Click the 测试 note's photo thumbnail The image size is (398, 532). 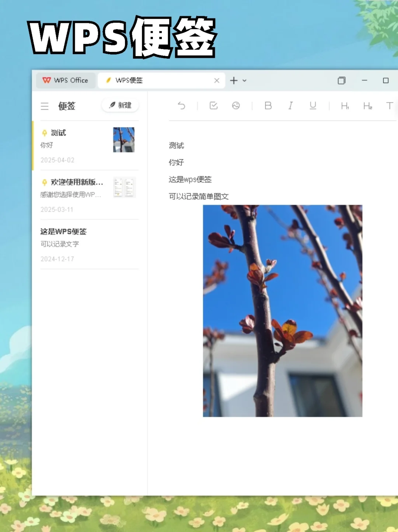click(x=124, y=140)
